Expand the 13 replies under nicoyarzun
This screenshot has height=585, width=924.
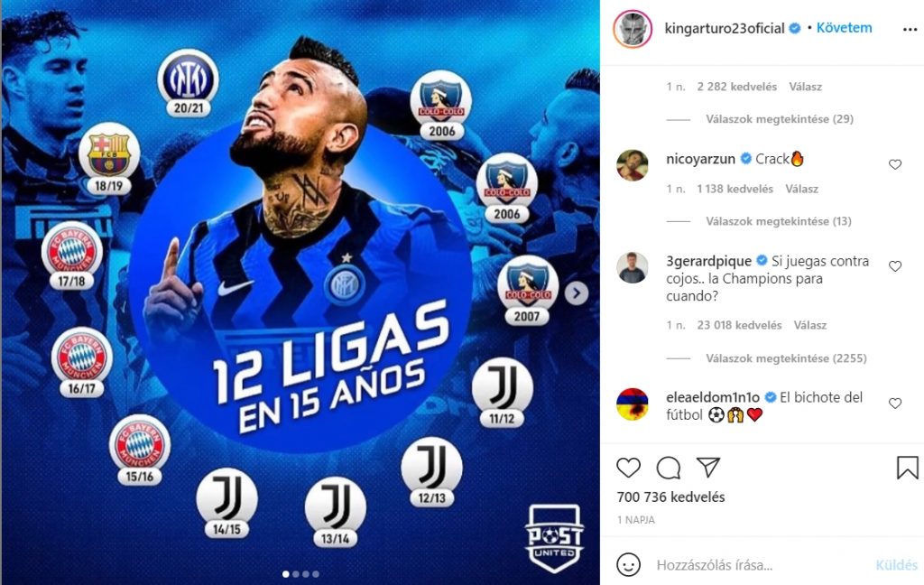pyautogui.click(x=779, y=221)
